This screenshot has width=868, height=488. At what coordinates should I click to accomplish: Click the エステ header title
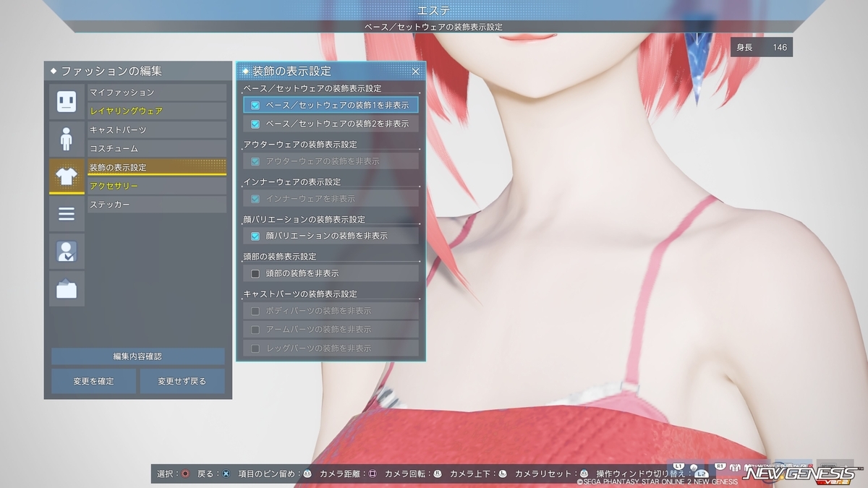(x=434, y=10)
